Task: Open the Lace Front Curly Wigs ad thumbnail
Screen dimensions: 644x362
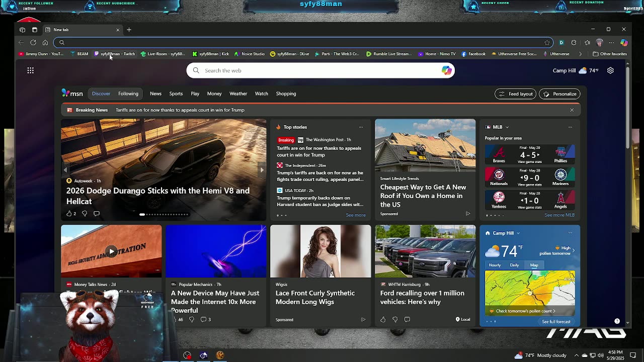Action: point(320,251)
